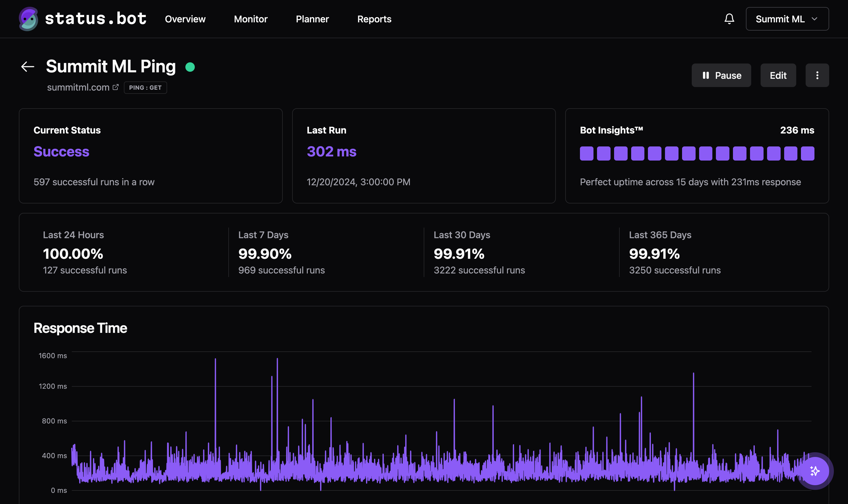Image resolution: width=848 pixels, height=504 pixels.
Task: Click the status.bot robot logo icon
Action: 28,19
